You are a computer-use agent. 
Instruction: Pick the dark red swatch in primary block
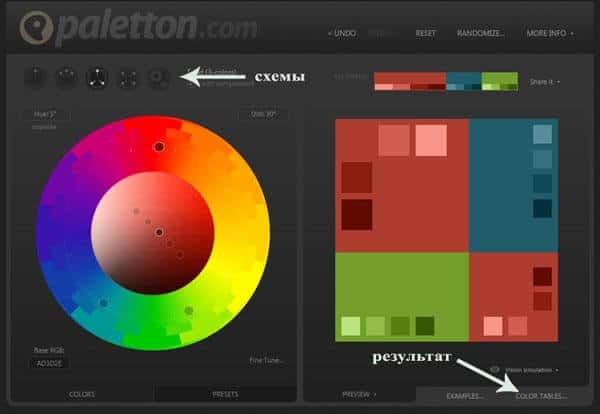[357, 178]
